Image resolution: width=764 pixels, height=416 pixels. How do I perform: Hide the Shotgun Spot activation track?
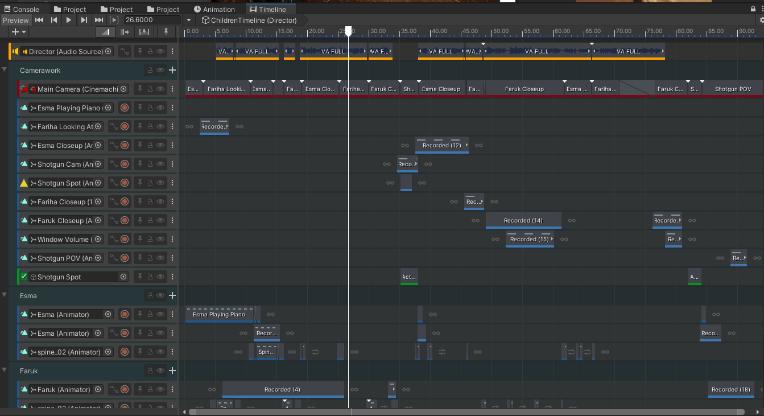pyautogui.click(x=160, y=277)
